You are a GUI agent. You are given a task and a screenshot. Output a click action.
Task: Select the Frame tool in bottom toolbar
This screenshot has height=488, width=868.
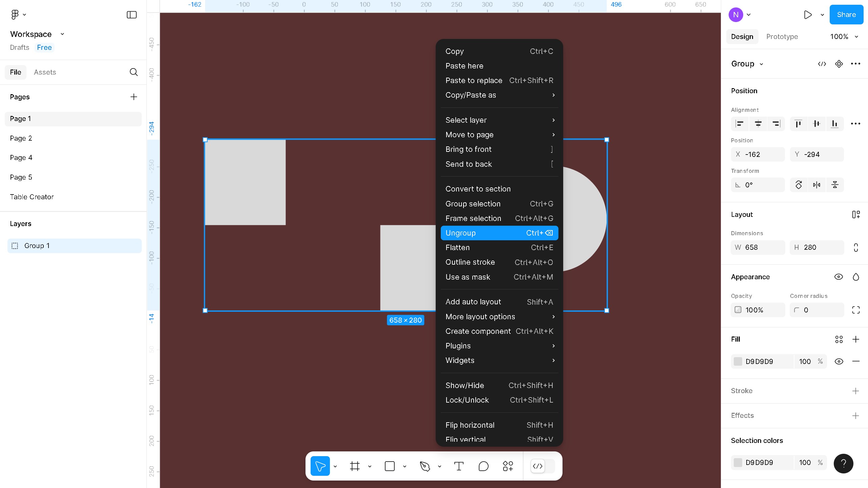[355, 466]
